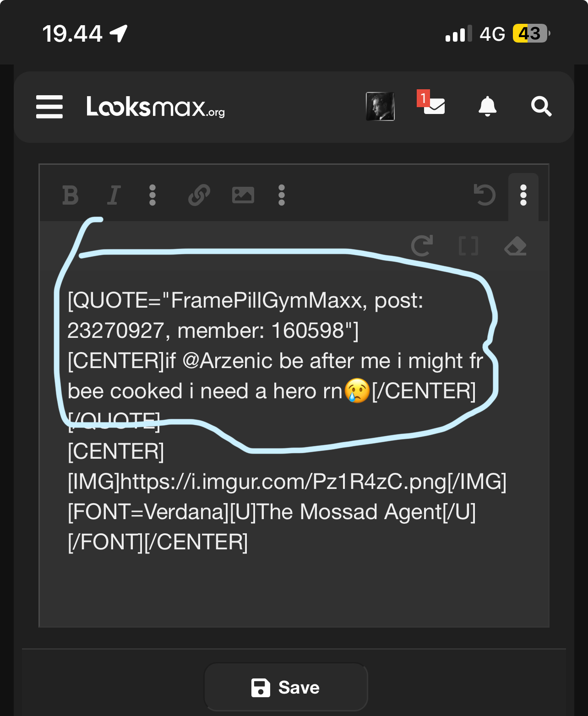Open your profile via the avatar picture
588x716 pixels.
381,106
